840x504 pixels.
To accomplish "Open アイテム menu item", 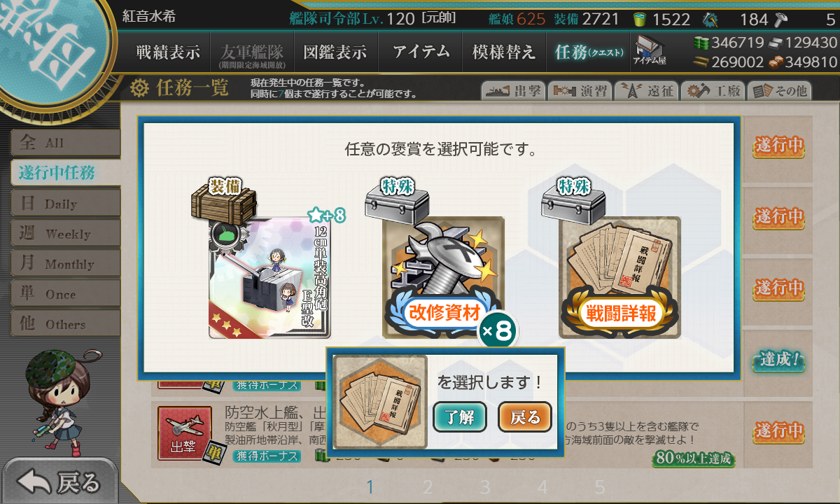I will [x=421, y=52].
